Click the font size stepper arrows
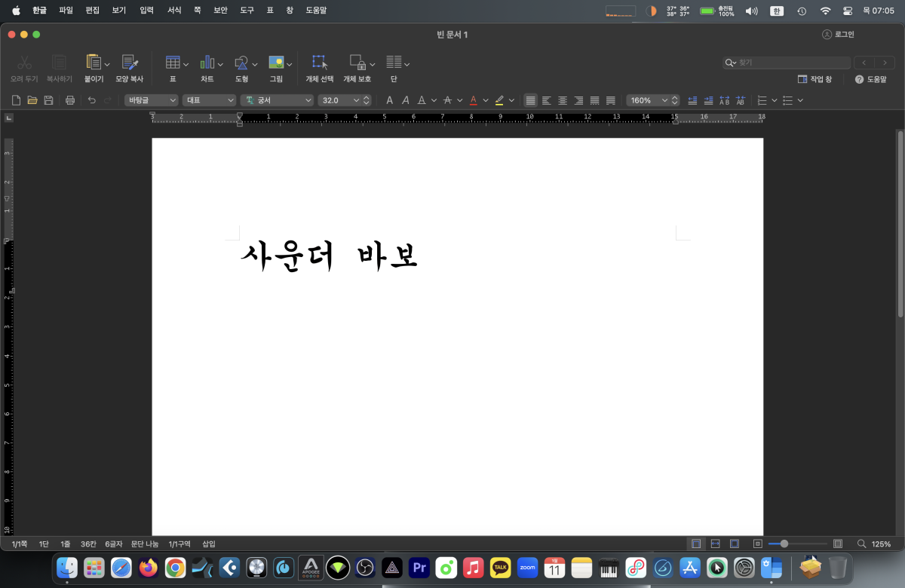This screenshot has height=588, width=905. click(x=367, y=100)
